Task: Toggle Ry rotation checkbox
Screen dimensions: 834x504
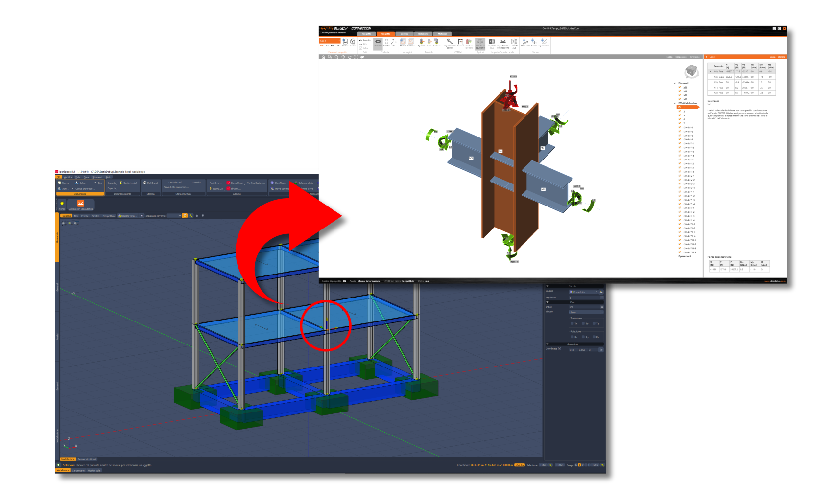Action: tap(583, 337)
